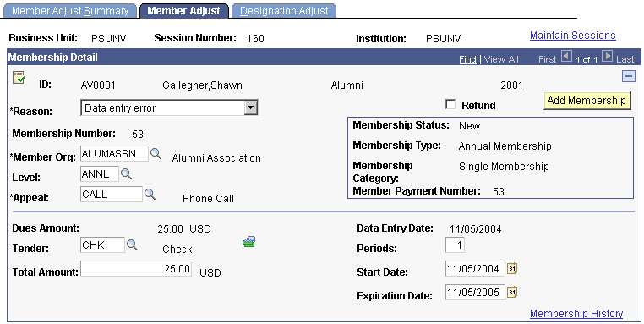Image resolution: width=644 pixels, height=324 pixels.
Task: Toggle the Refund checkbox
Action: click(x=450, y=104)
